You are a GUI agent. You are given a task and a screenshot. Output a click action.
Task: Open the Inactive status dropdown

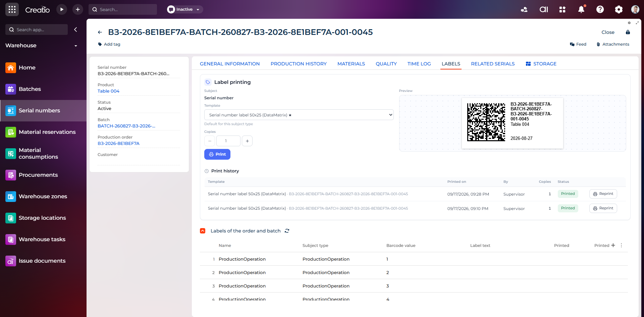pos(185,9)
